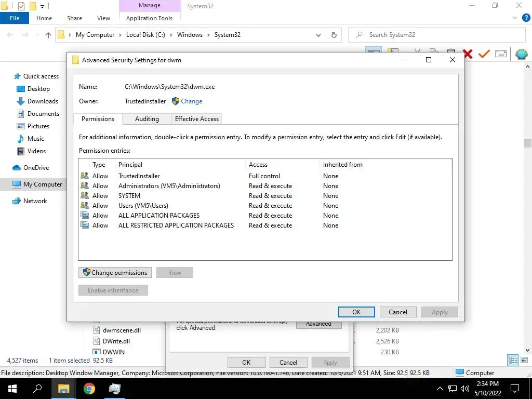Click OK in the background Properties dialog

[x=246, y=362]
